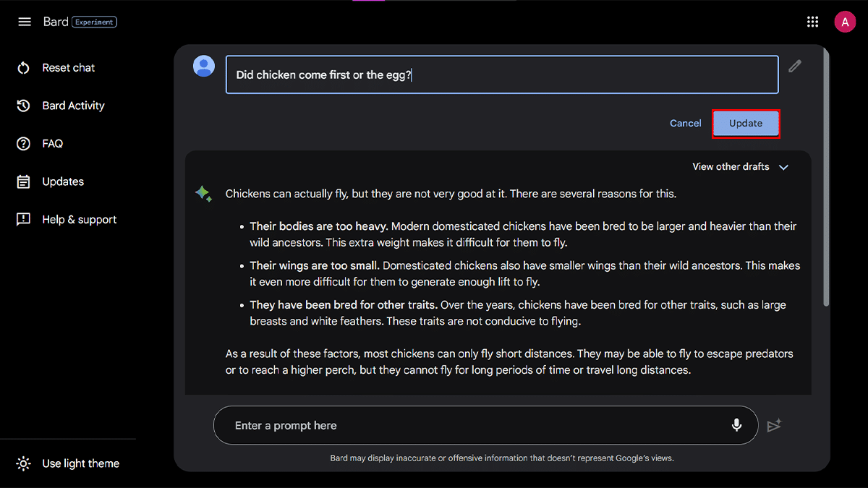Image resolution: width=868 pixels, height=488 pixels.
Task: Cancel editing the prompt
Action: (685, 124)
